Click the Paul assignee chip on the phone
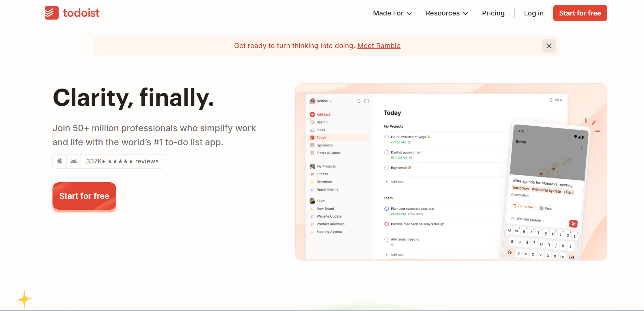 click(546, 208)
